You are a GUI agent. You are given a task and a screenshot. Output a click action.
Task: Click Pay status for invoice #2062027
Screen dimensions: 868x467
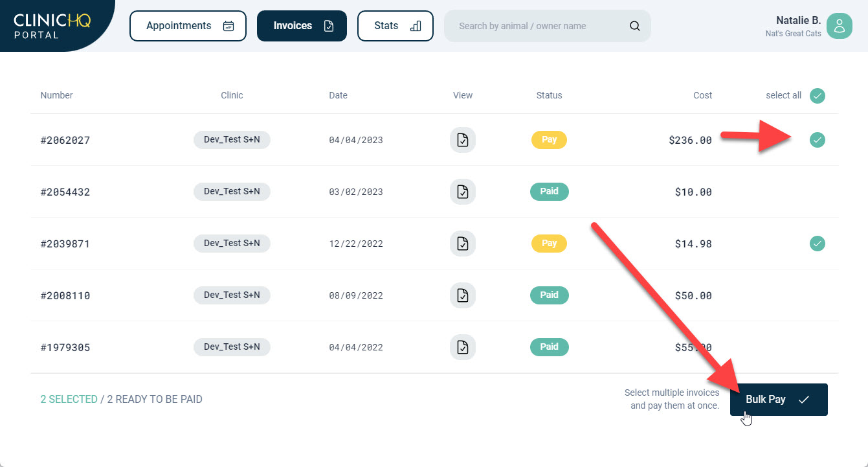(549, 140)
